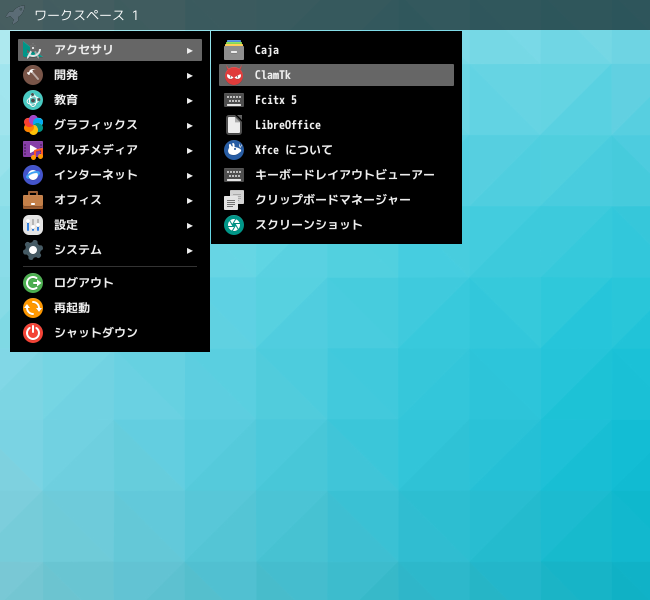This screenshot has width=650, height=600.
Task: Expand the 開発 submenu arrow
Action: coord(189,75)
